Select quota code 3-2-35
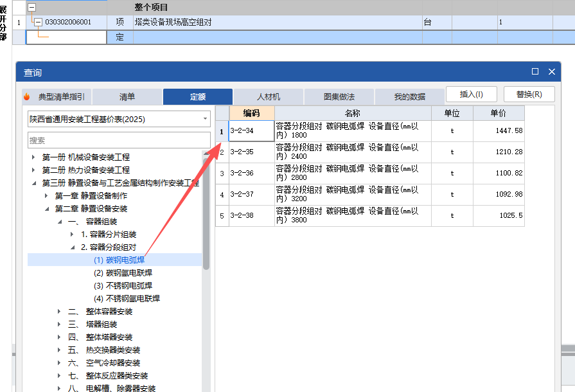 pos(252,152)
